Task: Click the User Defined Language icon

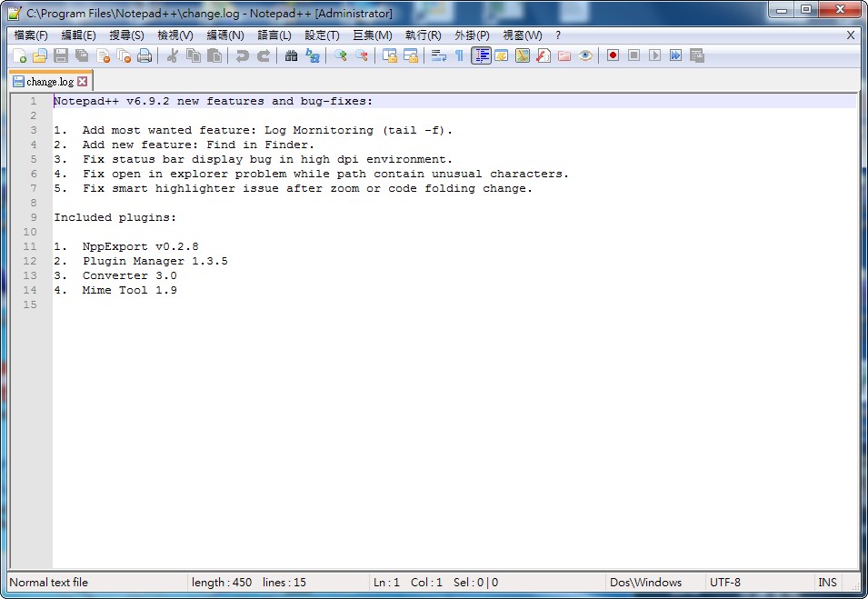Action: click(x=502, y=55)
